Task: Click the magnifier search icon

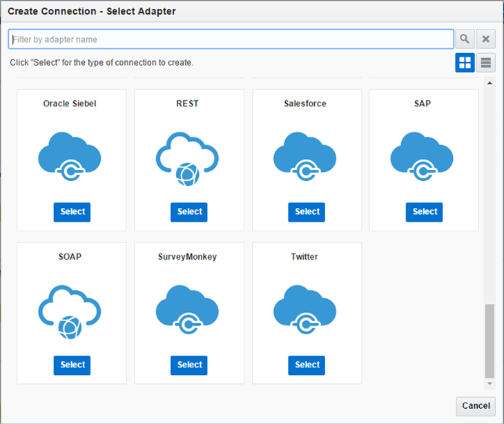Action: click(465, 39)
